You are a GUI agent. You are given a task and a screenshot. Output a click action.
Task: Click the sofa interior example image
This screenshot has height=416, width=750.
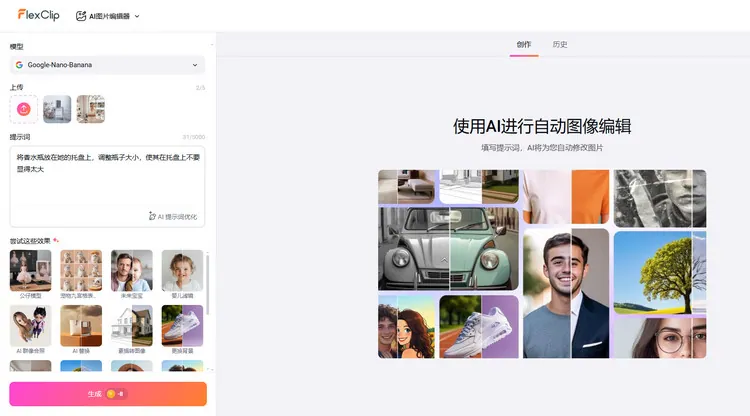pos(406,186)
